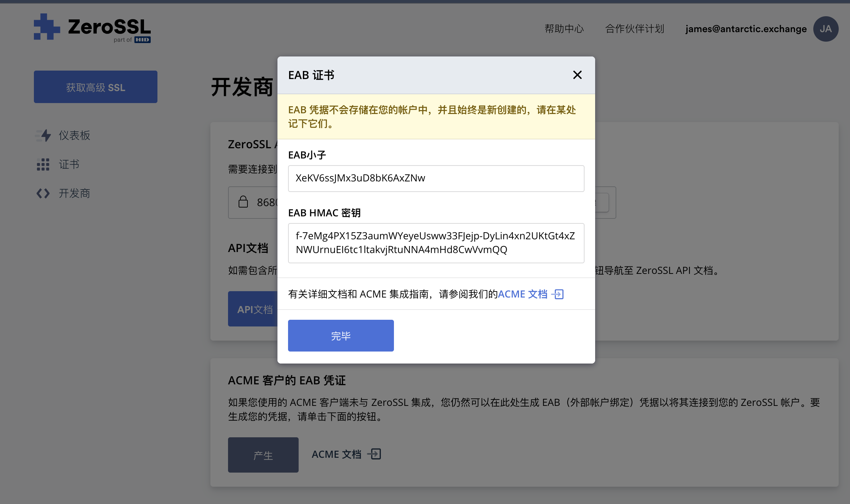
Task: Open 证书 in sidebar
Action: pos(69,164)
